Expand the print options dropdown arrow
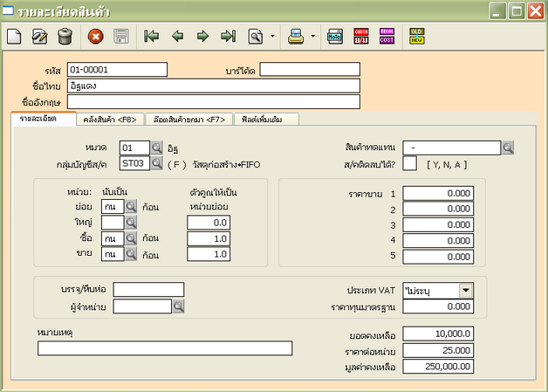 [x=313, y=38]
